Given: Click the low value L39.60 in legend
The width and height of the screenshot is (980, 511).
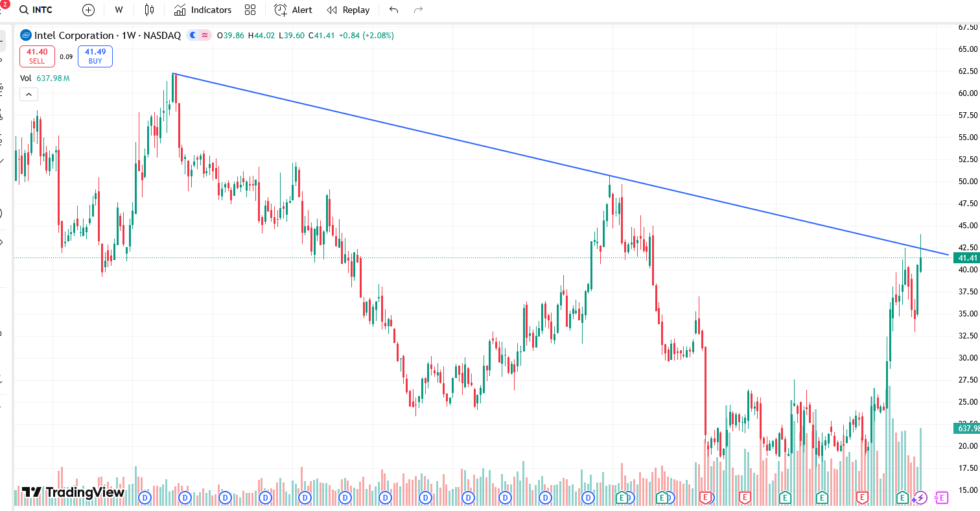Looking at the screenshot, I should tap(292, 36).
